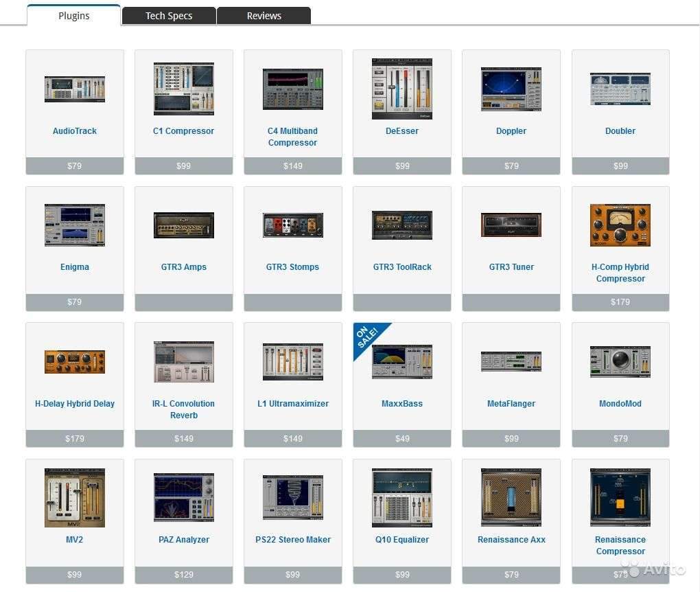Open the Reviews tab
This screenshot has width=700, height=592.
[264, 16]
